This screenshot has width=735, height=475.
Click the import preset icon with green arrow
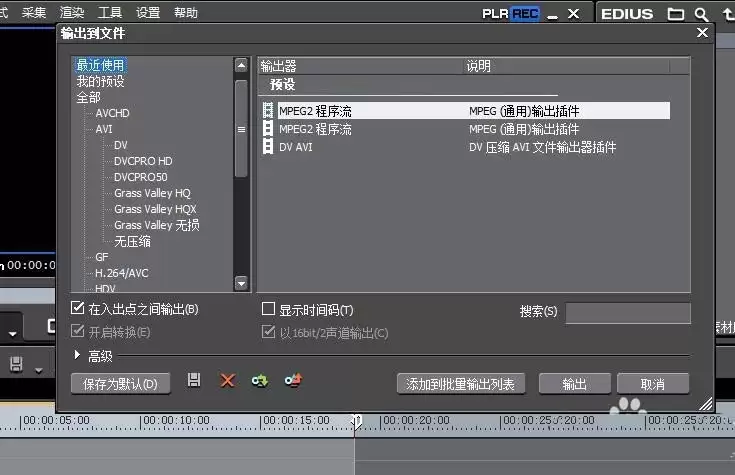(260, 380)
